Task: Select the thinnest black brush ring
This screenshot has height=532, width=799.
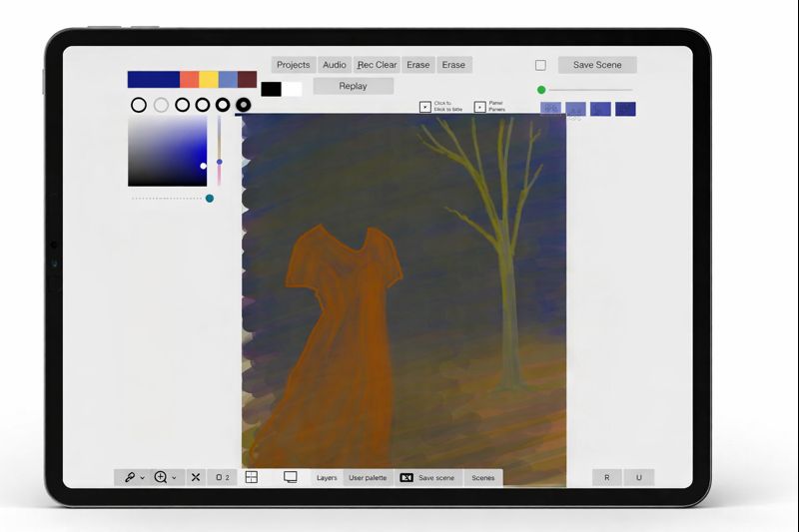Action: [139, 105]
